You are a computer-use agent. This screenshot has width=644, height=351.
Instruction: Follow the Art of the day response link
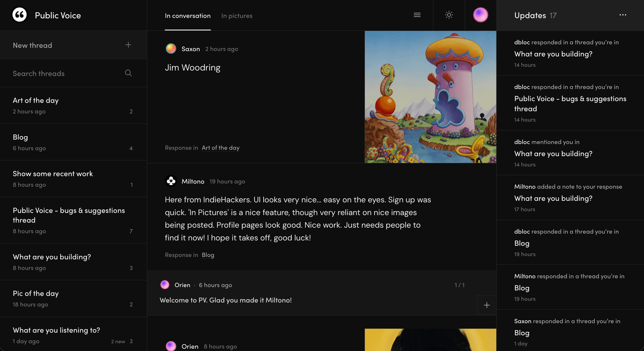[220, 147]
